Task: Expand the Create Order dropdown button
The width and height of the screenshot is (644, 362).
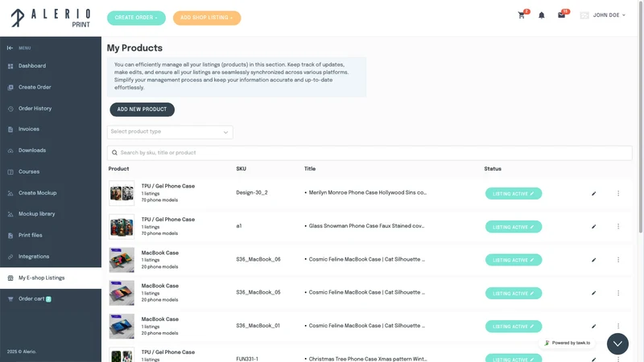Action: click(136, 18)
